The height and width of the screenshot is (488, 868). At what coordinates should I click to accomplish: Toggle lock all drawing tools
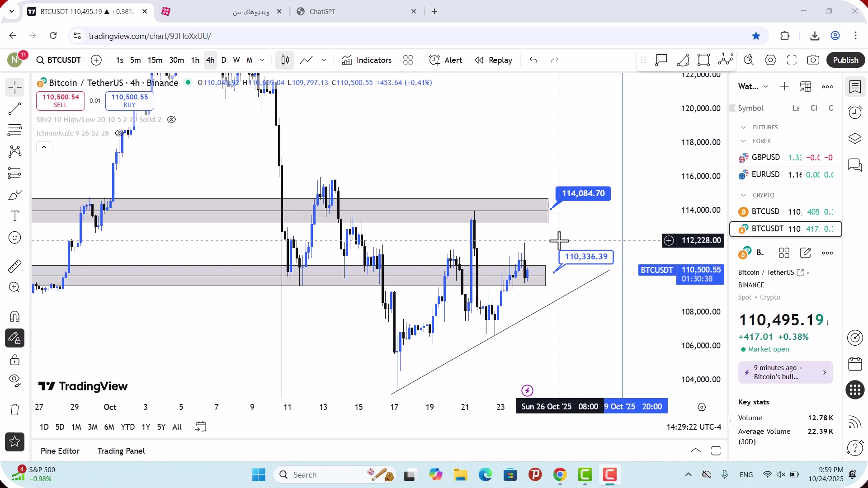(x=14, y=360)
